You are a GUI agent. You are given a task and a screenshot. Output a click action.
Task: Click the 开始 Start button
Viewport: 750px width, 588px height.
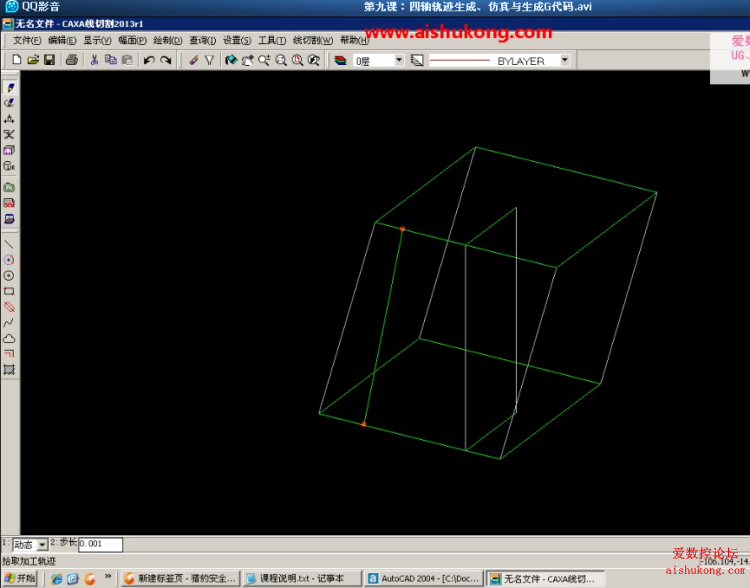(x=20, y=578)
